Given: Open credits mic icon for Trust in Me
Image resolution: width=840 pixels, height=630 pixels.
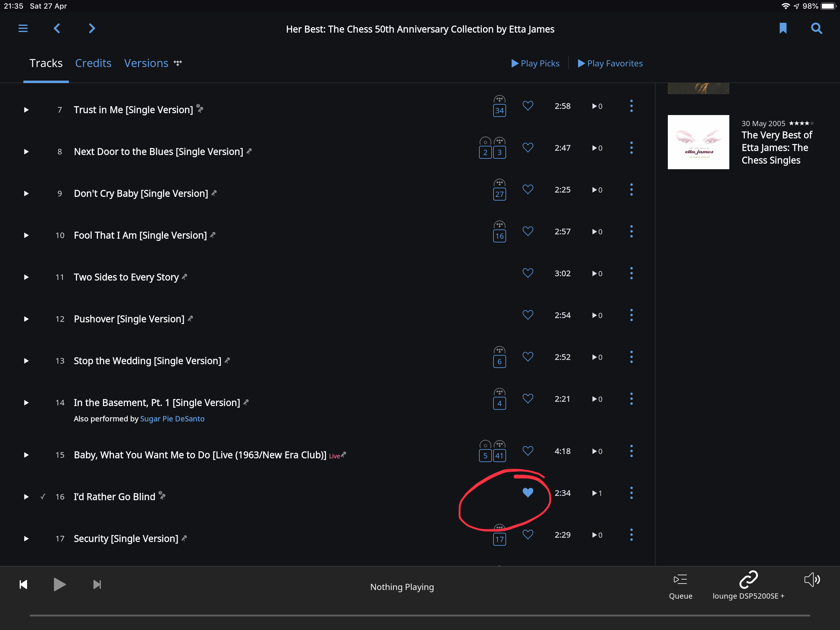Looking at the screenshot, I should 200,109.
